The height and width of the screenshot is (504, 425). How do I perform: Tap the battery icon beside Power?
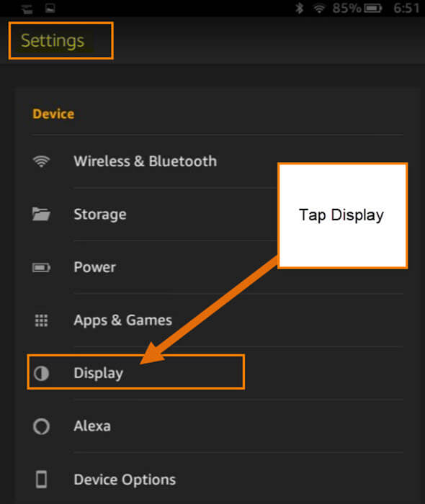point(41,267)
